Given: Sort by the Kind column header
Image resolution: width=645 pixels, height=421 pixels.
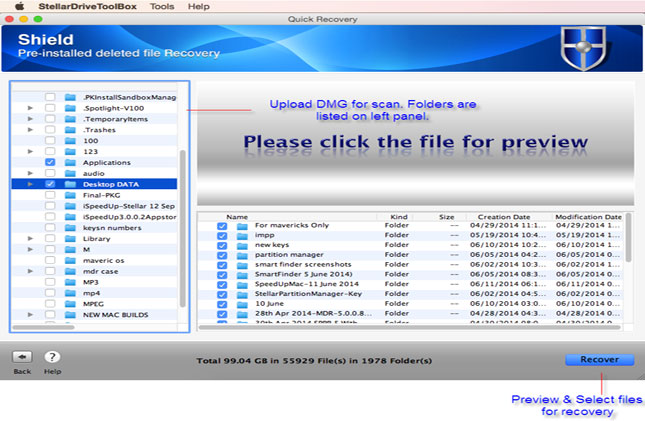Looking at the screenshot, I should coord(399,217).
